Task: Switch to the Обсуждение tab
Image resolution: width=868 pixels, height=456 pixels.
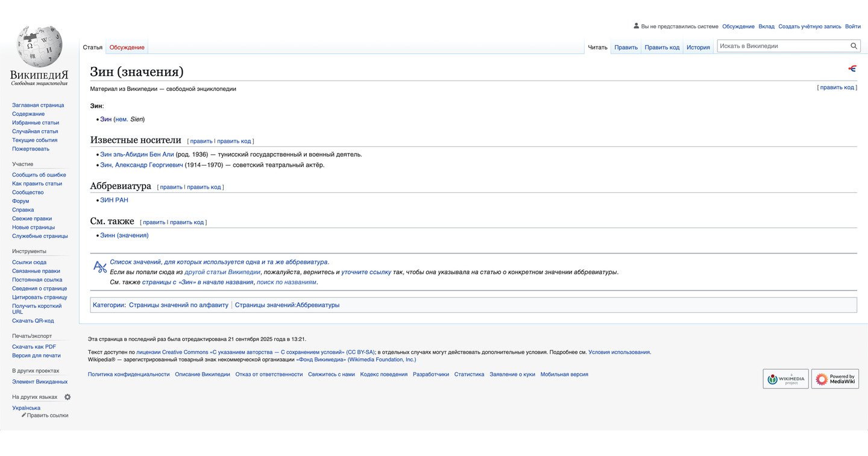Action: (127, 47)
